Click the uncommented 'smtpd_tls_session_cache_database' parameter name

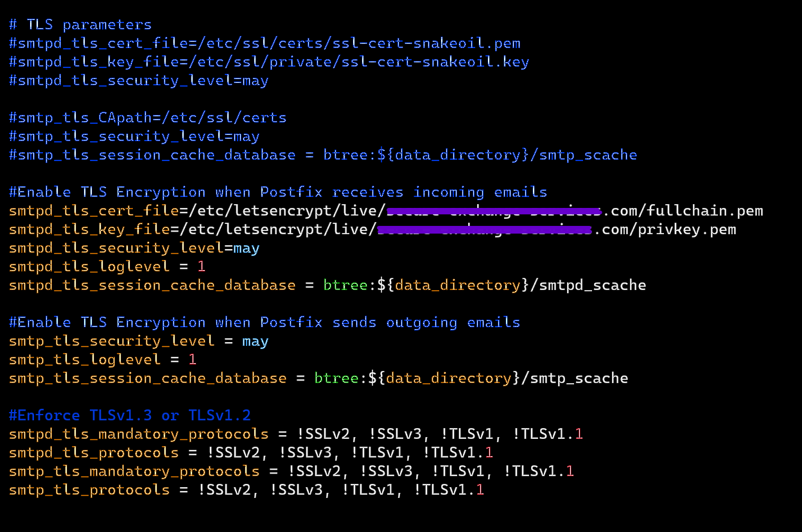[152, 286]
